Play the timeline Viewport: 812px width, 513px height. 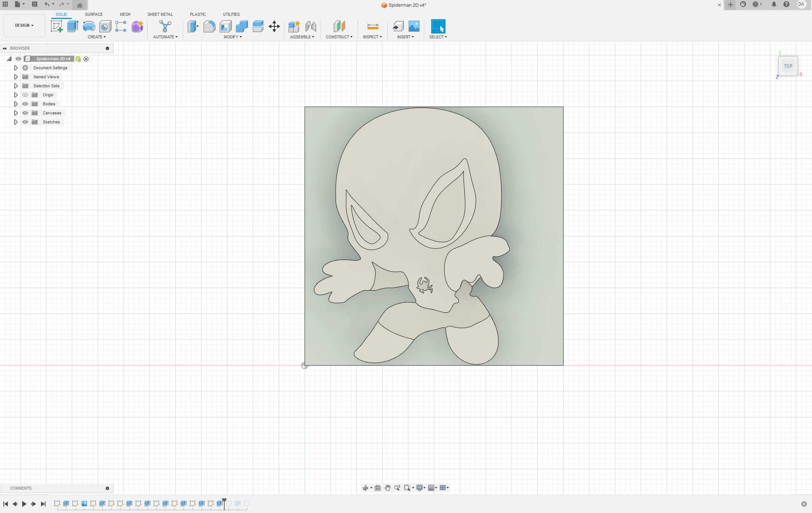click(x=24, y=504)
